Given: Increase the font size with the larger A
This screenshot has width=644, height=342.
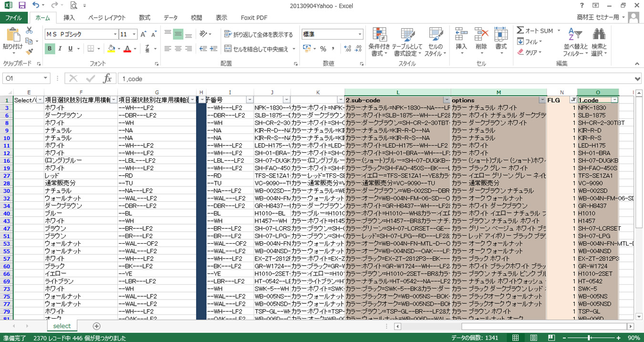Looking at the screenshot, I should [144, 34].
